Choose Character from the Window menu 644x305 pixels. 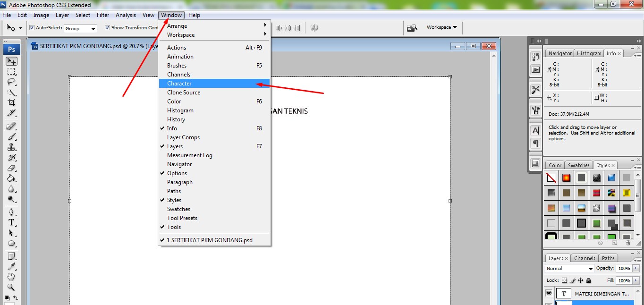click(214, 84)
